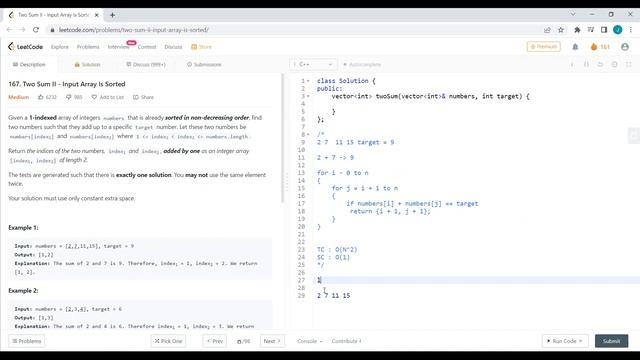Toggle fullscreen editor icon
The height and width of the screenshot is (360, 640).
[x=629, y=64]
